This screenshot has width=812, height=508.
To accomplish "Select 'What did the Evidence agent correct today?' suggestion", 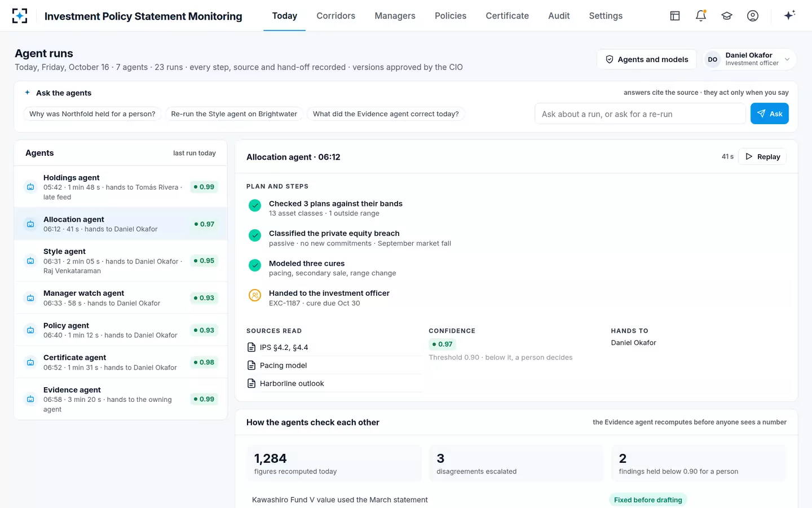I will [x=386, y=114].
